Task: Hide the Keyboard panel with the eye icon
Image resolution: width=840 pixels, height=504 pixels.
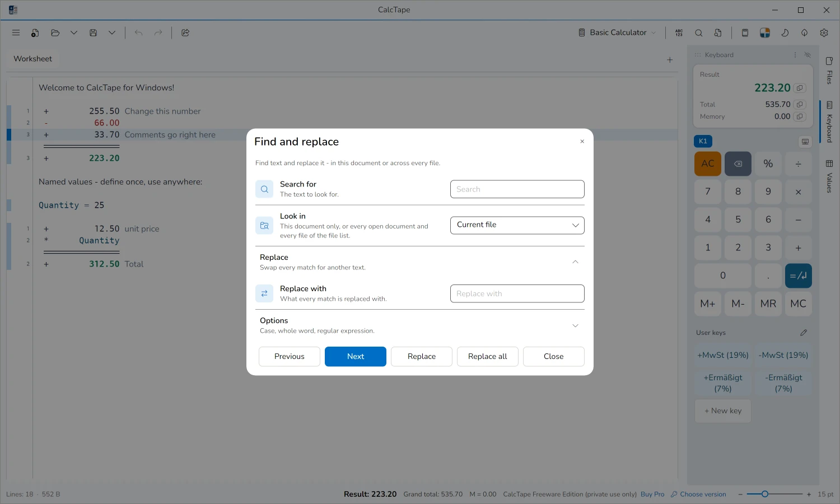Action: tap(808, 55)
